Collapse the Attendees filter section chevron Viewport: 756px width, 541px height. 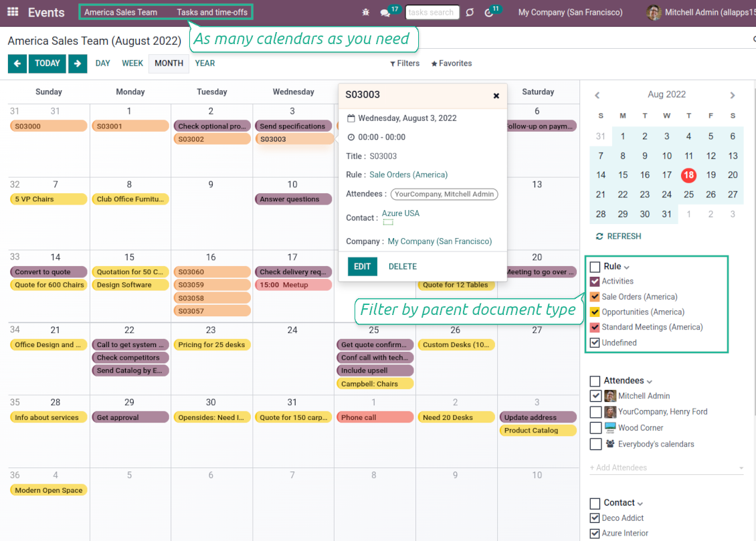(x=650, y=382)
